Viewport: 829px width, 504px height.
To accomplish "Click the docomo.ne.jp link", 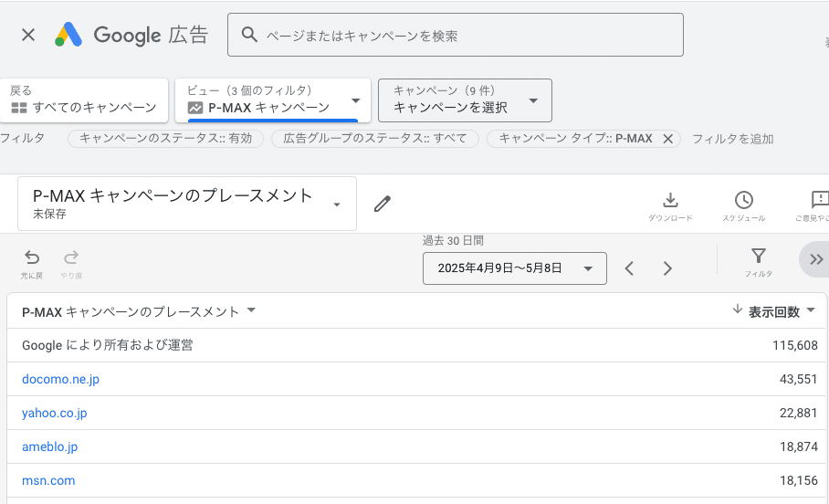I will coord(60,379).
